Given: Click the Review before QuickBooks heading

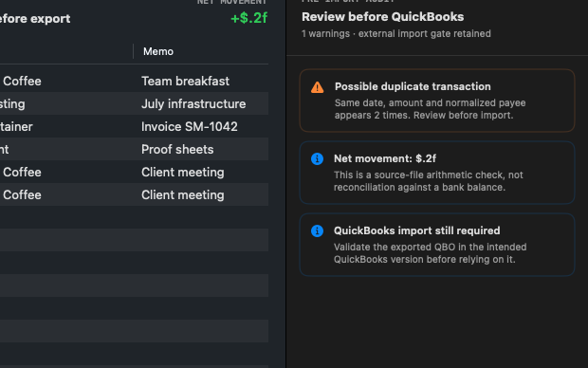Looking at the screenshot, I should [382, 17].
